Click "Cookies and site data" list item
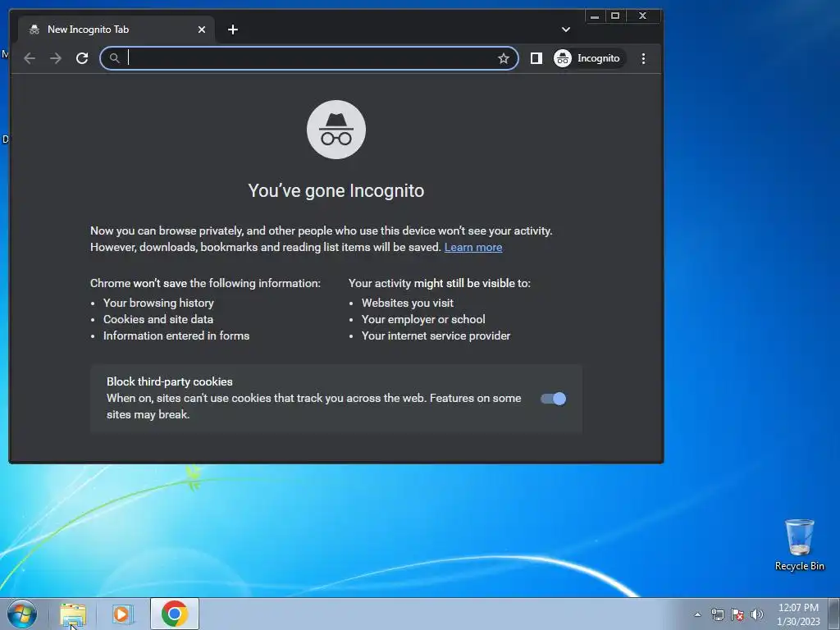The height and width of the screenshot is (630, 840). [158, 319]
